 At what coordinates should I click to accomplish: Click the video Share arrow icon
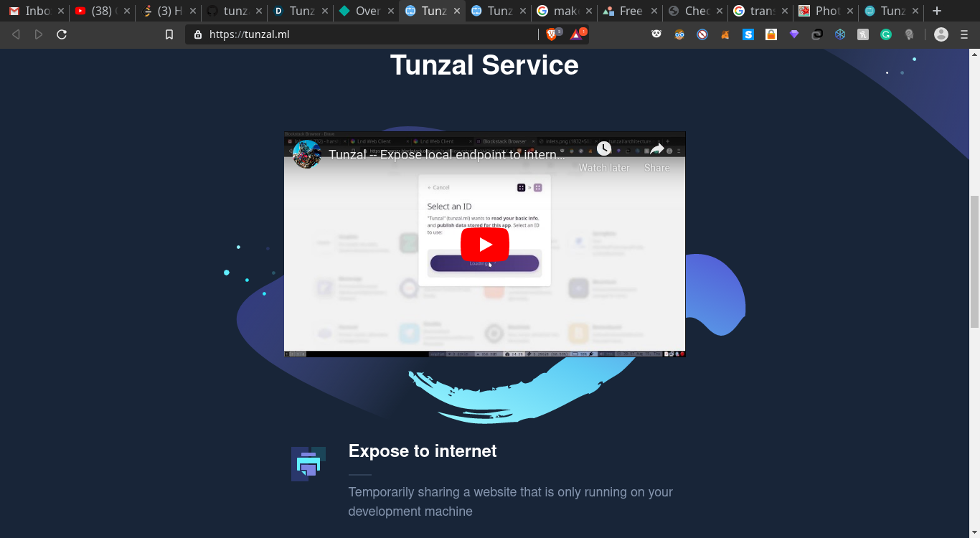[x=656, y=148]
